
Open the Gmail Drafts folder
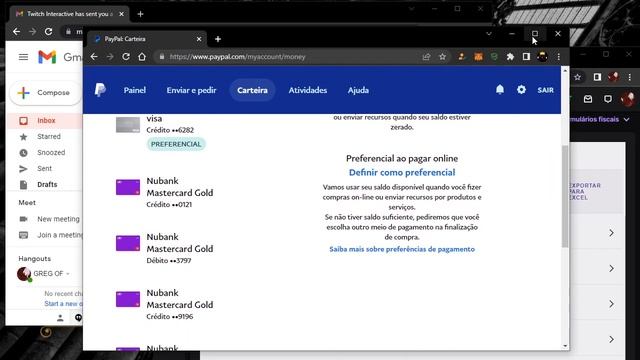pyautogui.click(x=47, y=184)
